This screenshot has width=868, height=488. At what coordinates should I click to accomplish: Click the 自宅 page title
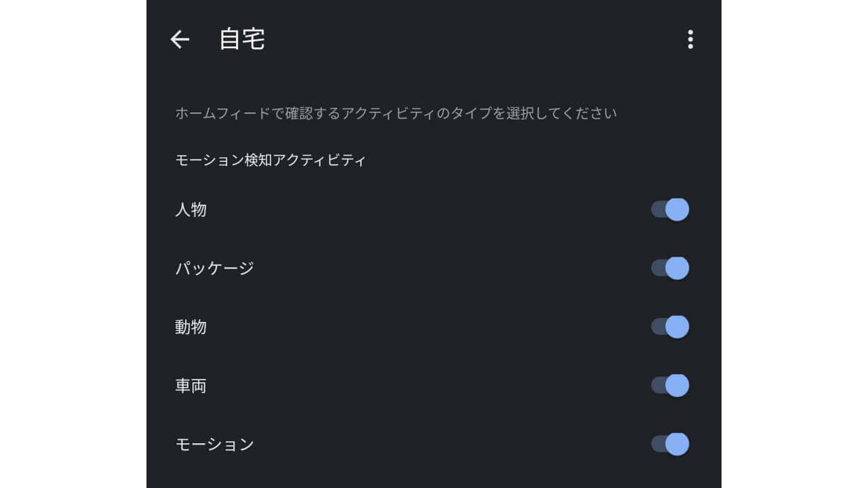tap(242, 39)
